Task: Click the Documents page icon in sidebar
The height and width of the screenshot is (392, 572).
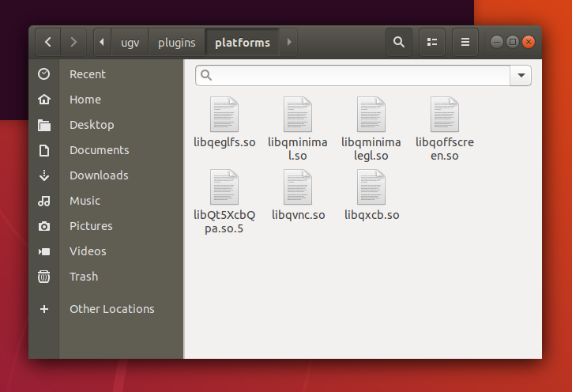Action: point(43,150)
